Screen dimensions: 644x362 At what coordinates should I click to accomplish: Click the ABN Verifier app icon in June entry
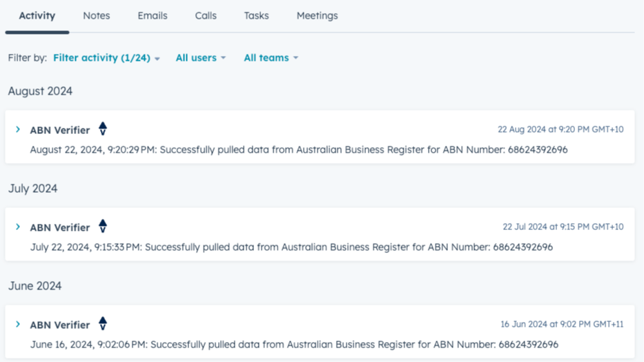click(103, 324)
